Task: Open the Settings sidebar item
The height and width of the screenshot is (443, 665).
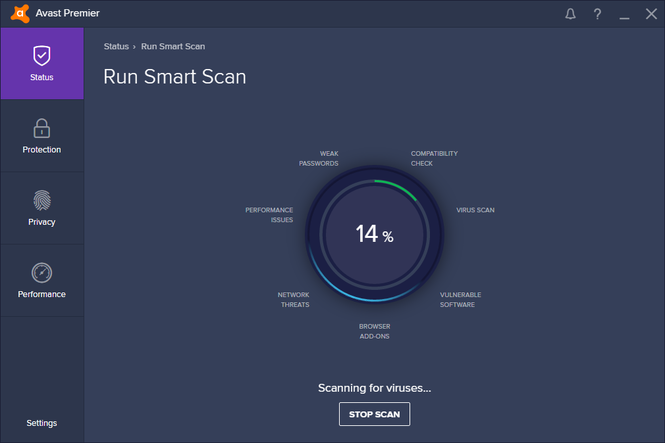Action: click(42, 423)
